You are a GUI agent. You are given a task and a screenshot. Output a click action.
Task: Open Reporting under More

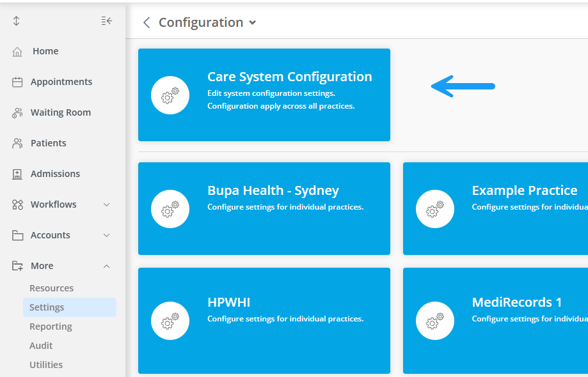click(x=51, y=327)
